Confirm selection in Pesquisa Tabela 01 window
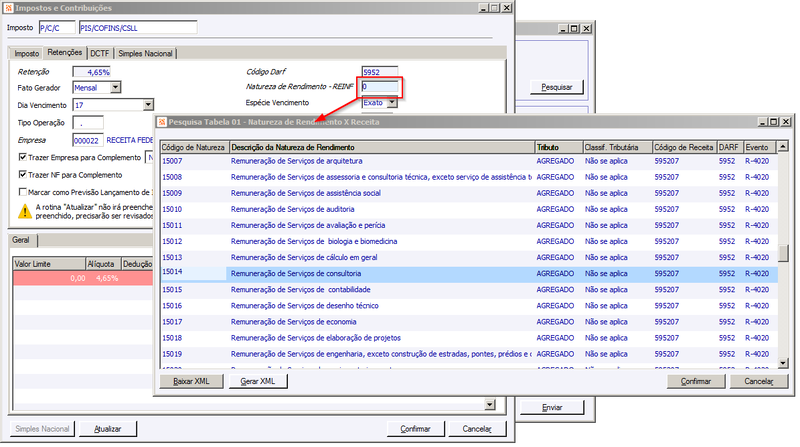Screen dimensions: 800x447 point(696,381)
